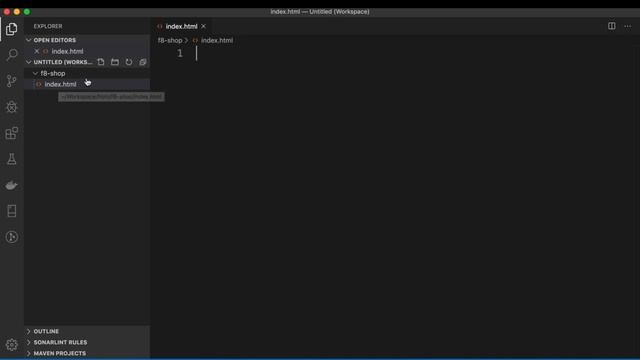Open the Test flask view

tap(11, 159)
